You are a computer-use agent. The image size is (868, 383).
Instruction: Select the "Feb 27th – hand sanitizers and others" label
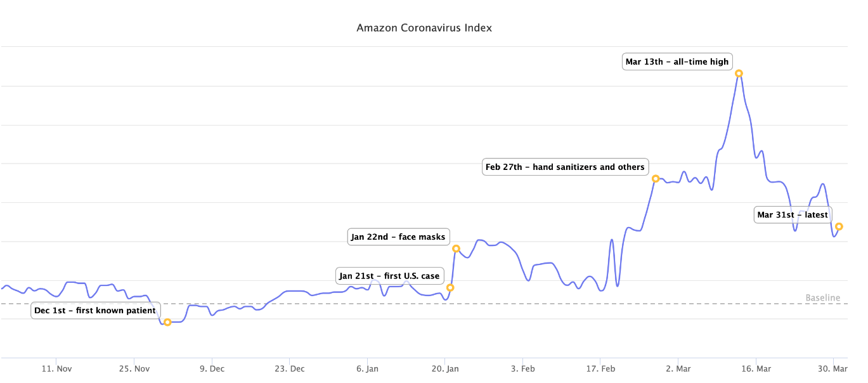click(565, 167)
